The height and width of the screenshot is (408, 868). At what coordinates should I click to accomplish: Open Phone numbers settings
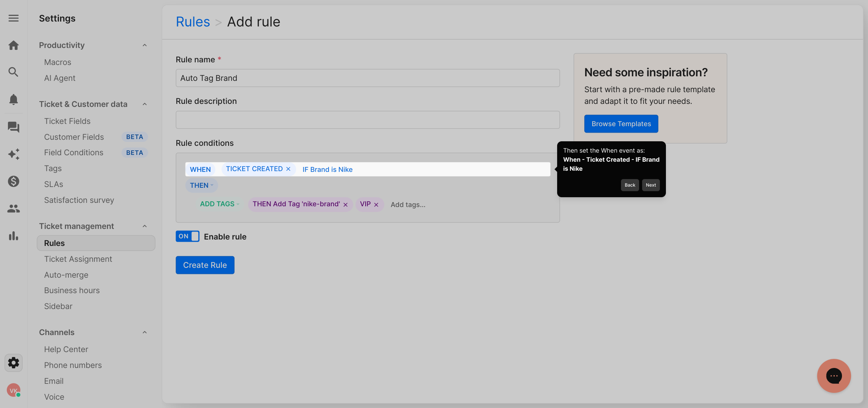point(73,365)
